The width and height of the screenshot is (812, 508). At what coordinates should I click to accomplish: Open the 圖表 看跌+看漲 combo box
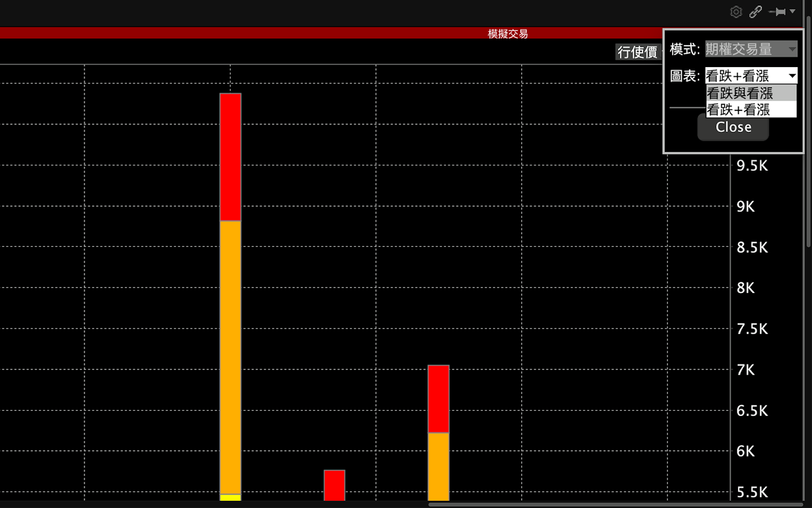[x=751, y=76]
